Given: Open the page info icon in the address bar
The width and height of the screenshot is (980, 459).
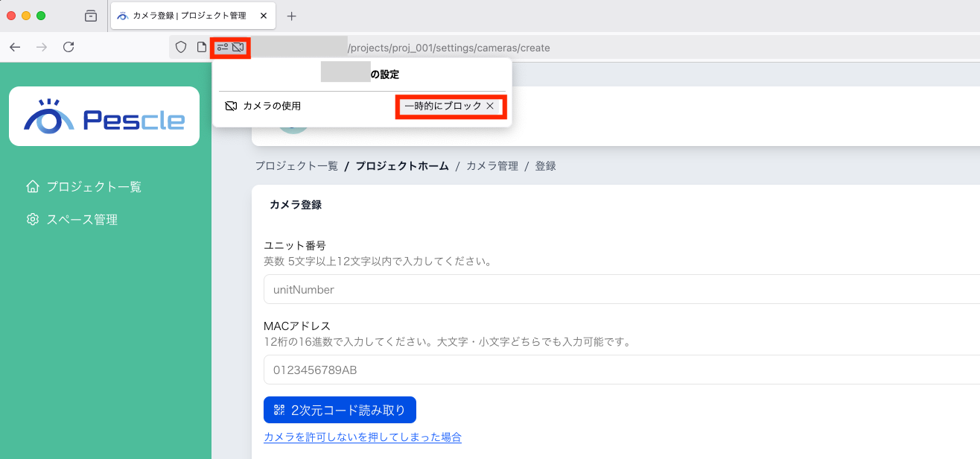Looking at the screenshot, I should [201, 47].
